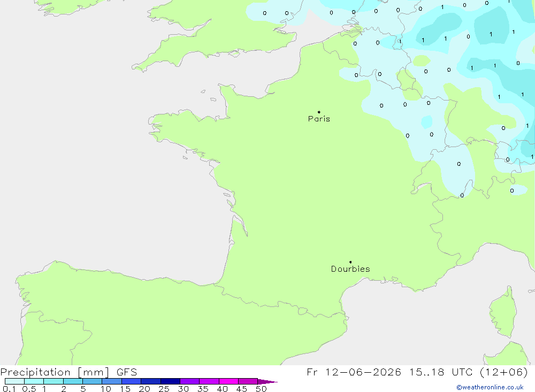Click the Paris city marker dot

[319, 112]
